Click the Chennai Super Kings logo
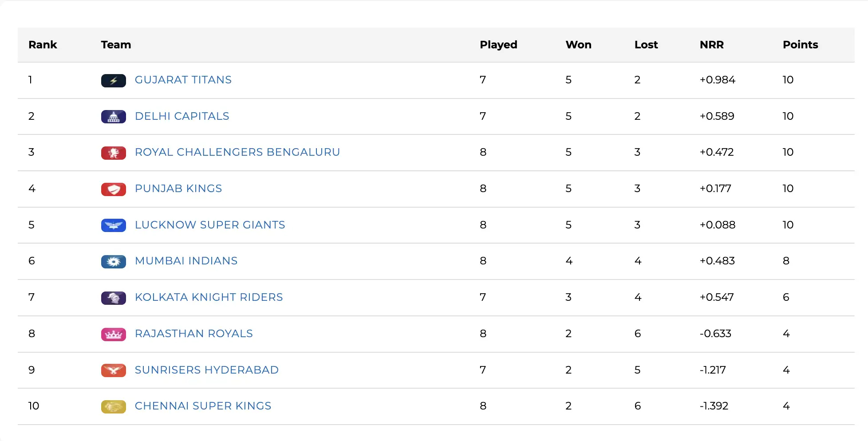The height and width of the screenshot is (441, 868). click(x=114, y=406)
